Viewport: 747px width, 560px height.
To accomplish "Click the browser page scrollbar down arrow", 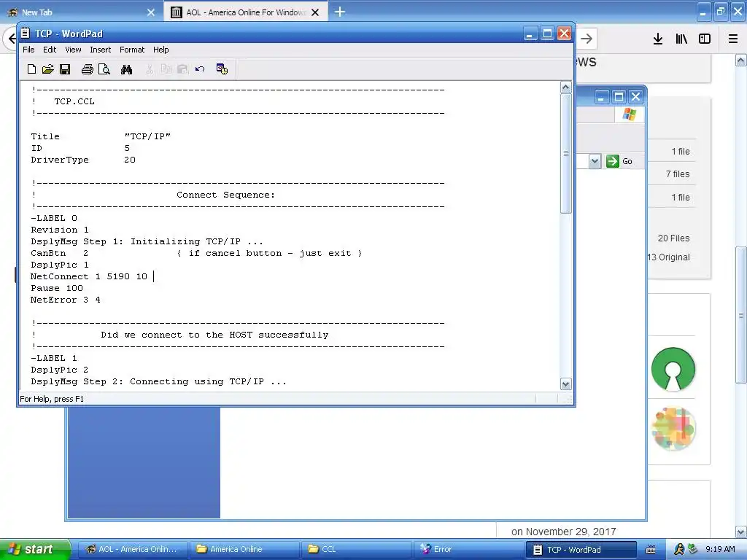I will point(741,532).
